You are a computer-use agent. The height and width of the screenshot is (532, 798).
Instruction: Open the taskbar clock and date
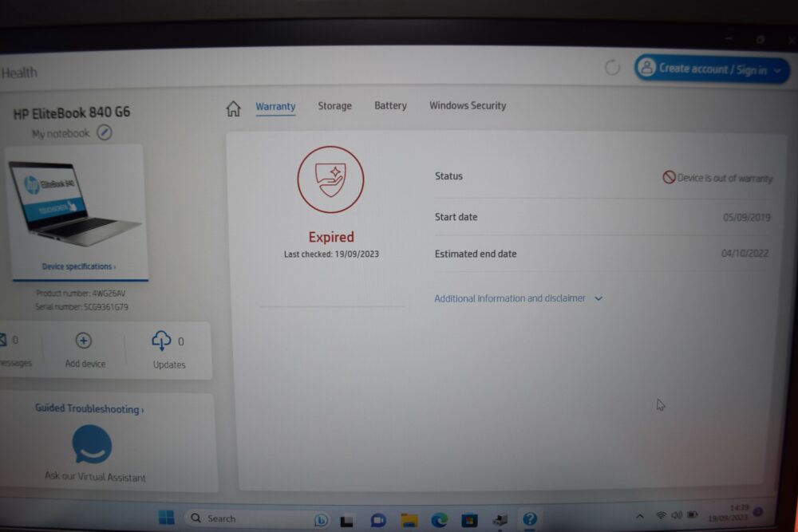click(729, 513)
